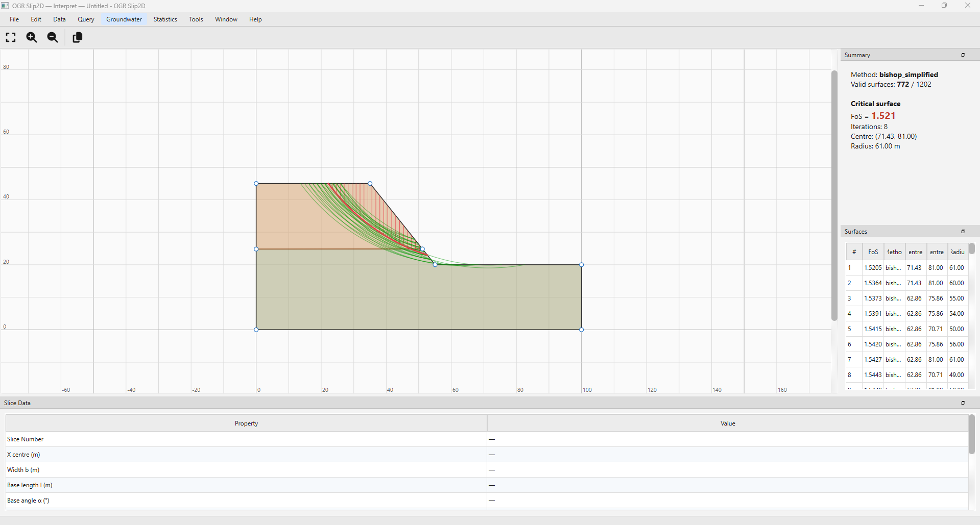The height and width of the screenshot is (525, 980).
Task: Open the Help menu
Action: [255, 19]
